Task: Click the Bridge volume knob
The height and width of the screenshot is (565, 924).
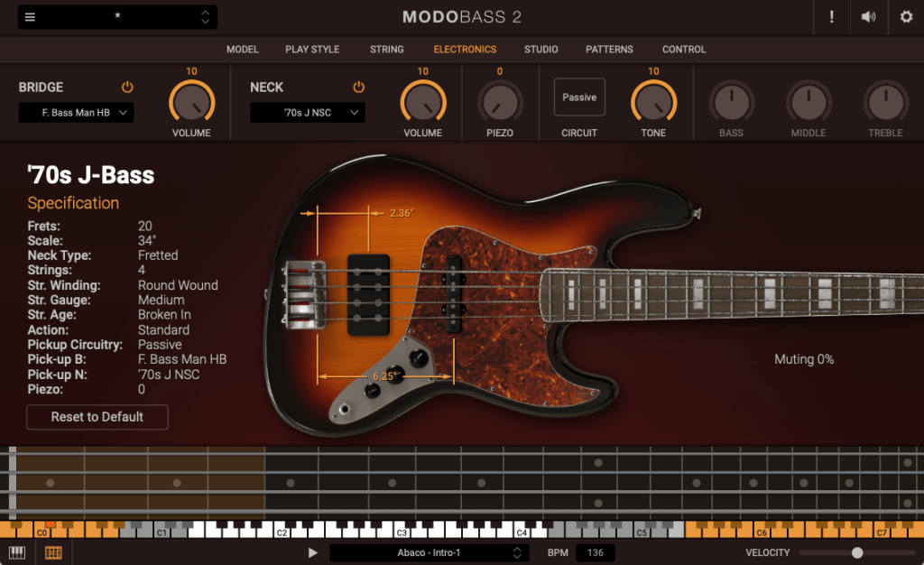Action: [x=191, y=103]
